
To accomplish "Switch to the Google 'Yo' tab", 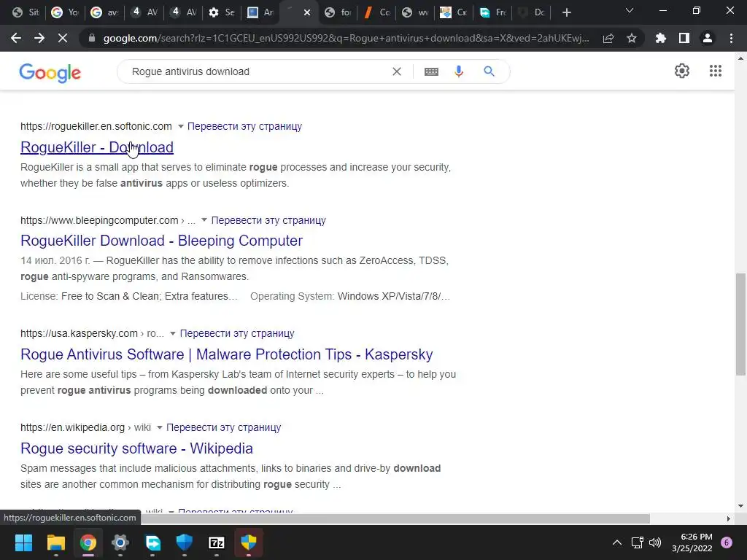I will pyautogui.click(x=65, y=12).
